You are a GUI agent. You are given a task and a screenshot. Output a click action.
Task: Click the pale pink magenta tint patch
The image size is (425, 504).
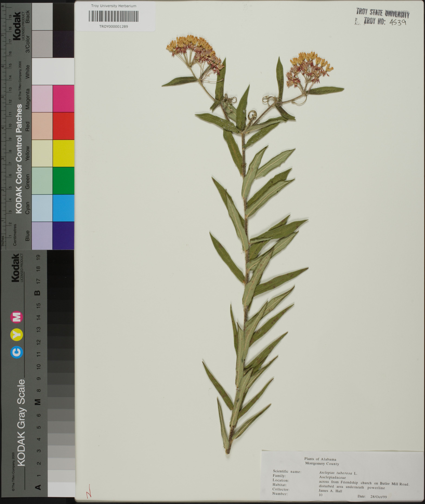click(x=42, y=99)
